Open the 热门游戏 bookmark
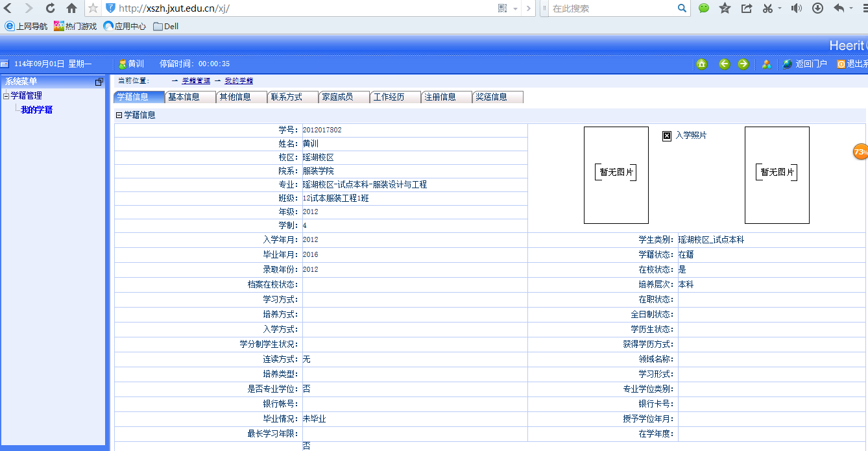 click(75, 26)
